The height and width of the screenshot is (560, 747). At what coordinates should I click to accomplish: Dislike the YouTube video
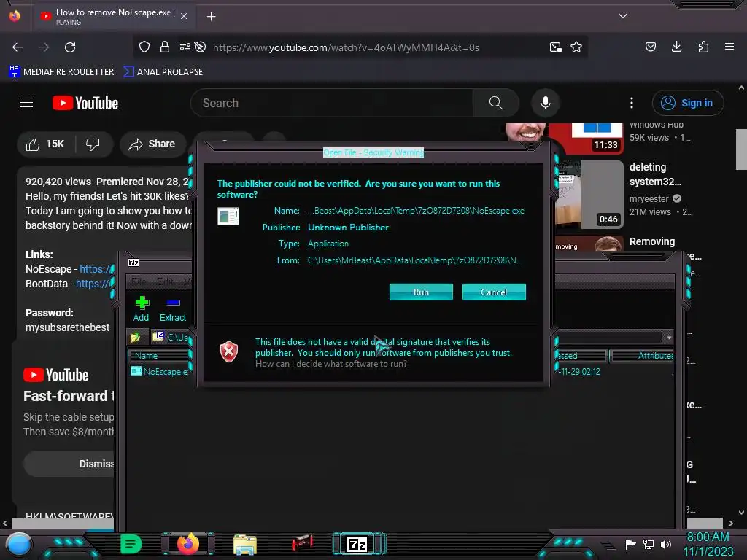click(x=93, y=144)
